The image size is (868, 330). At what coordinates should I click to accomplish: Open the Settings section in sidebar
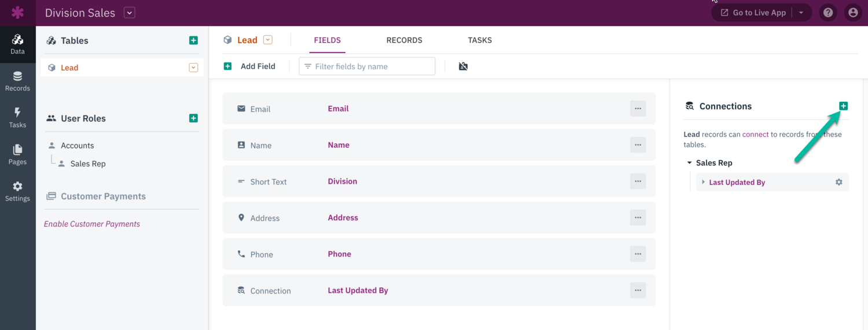[x=17, y=191]
